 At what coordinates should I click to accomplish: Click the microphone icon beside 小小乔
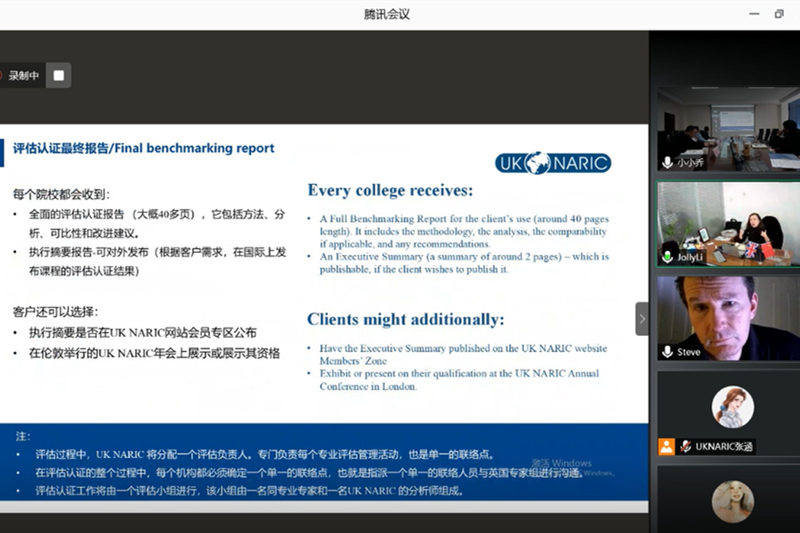click(667, 162)
